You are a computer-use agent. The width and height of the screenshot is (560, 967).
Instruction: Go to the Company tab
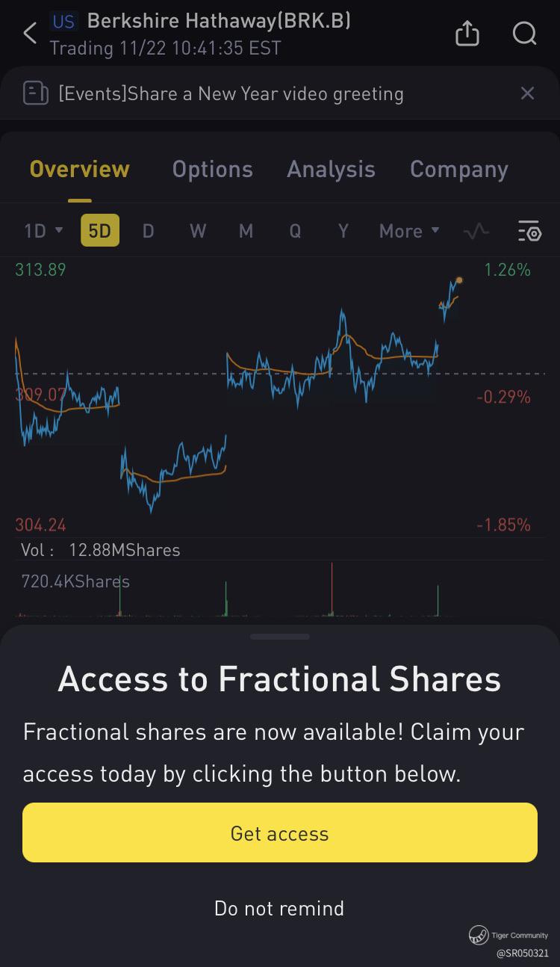(458, 169)
